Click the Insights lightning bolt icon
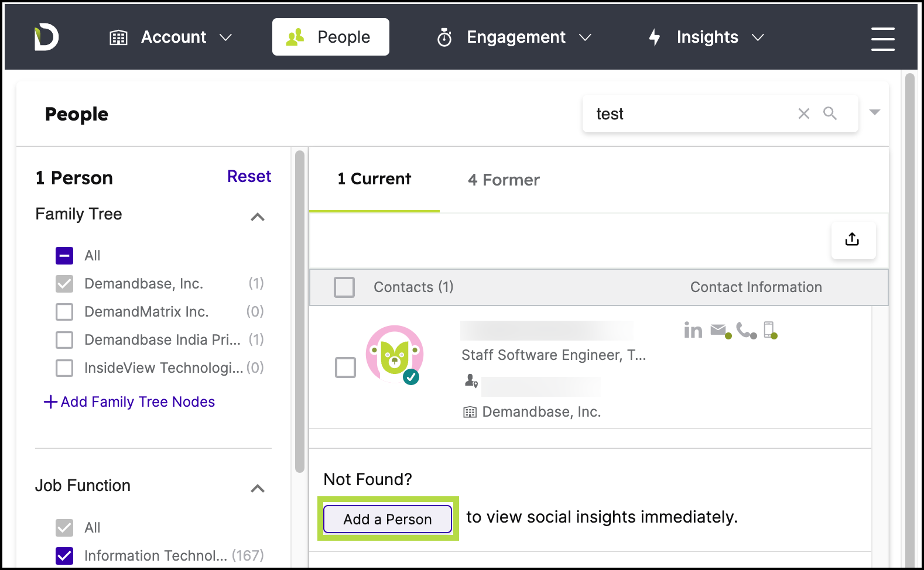The image size is (924, 570). 655,37
